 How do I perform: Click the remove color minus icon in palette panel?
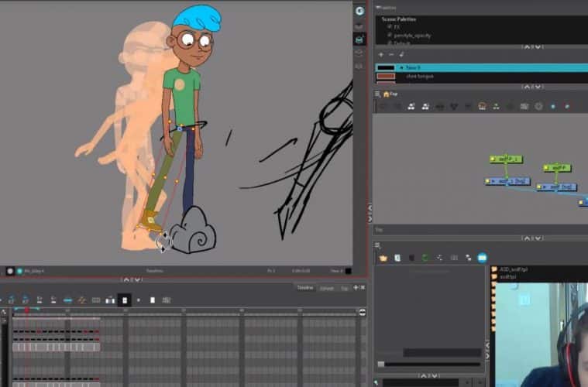coord(391,54)
